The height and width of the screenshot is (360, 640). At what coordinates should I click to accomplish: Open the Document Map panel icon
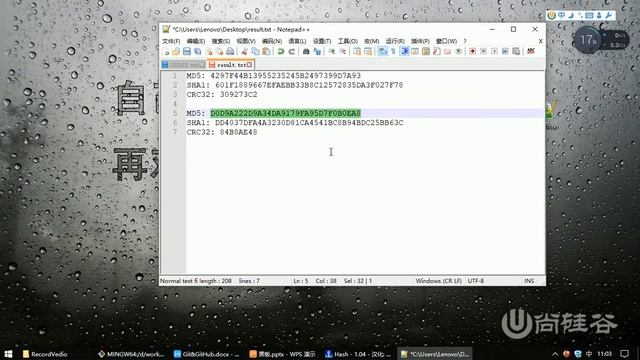(x=426, y=51)
